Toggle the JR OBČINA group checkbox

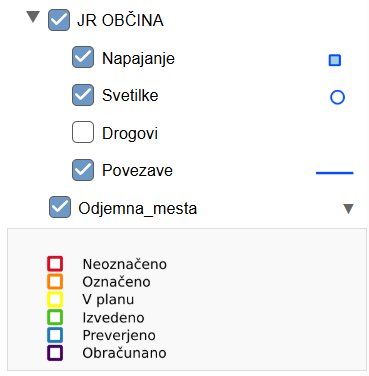(59, 20)
